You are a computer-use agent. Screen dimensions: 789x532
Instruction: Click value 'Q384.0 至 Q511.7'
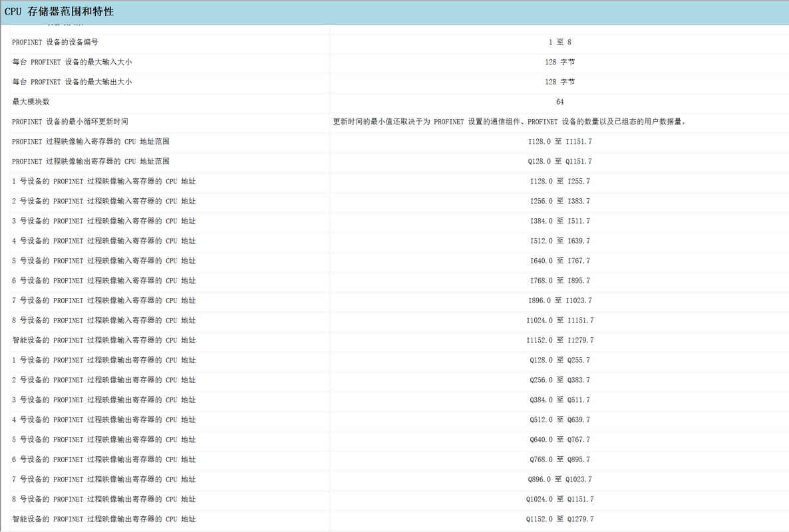coord(560,400)
